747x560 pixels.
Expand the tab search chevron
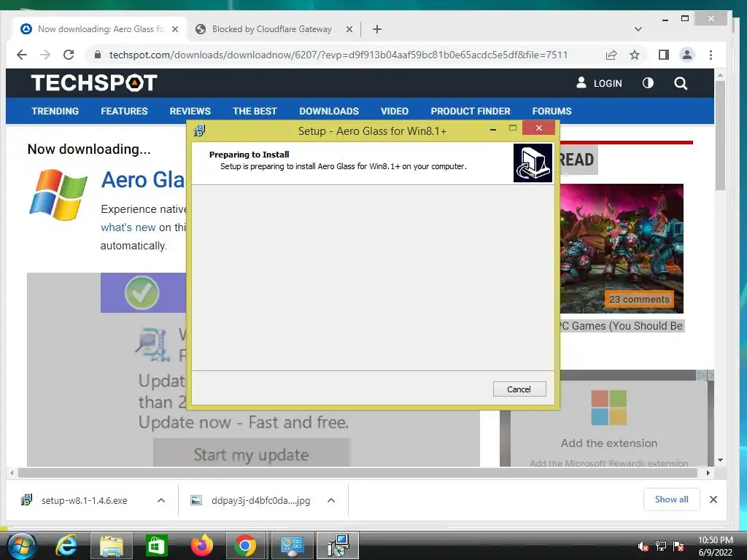tap(638, 29)
